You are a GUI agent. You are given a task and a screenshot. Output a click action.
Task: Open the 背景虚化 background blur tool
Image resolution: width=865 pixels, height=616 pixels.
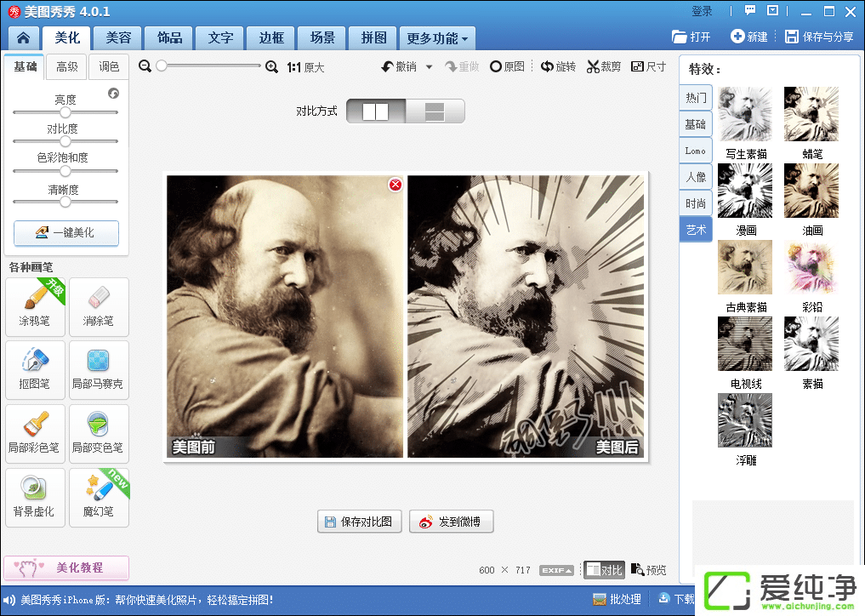pos(35,496)
